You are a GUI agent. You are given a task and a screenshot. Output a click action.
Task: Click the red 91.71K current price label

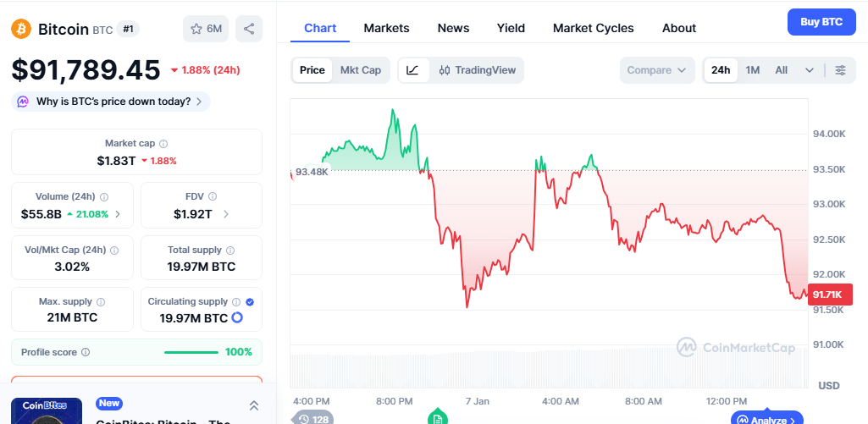click(830, 295)
